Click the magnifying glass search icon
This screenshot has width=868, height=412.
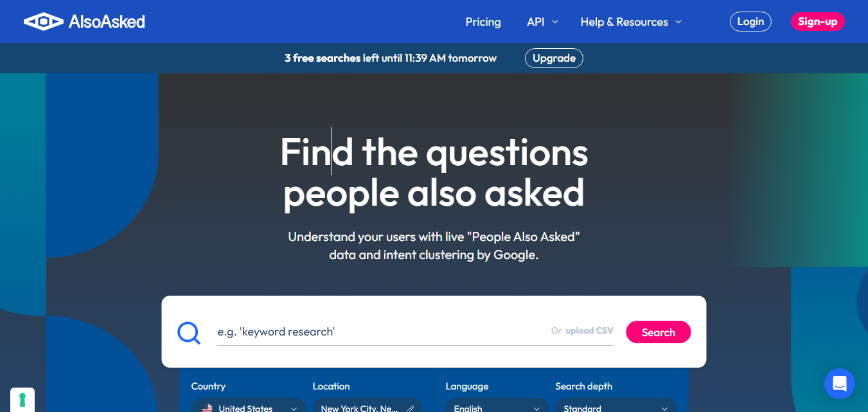(x=189, y=332)
